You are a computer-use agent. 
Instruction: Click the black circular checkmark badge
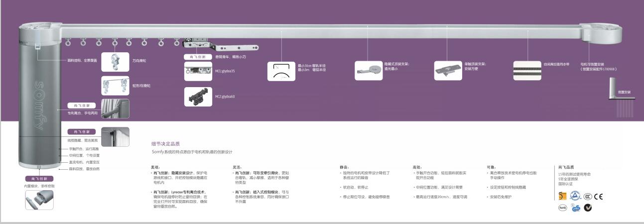(x=588, y=208)
